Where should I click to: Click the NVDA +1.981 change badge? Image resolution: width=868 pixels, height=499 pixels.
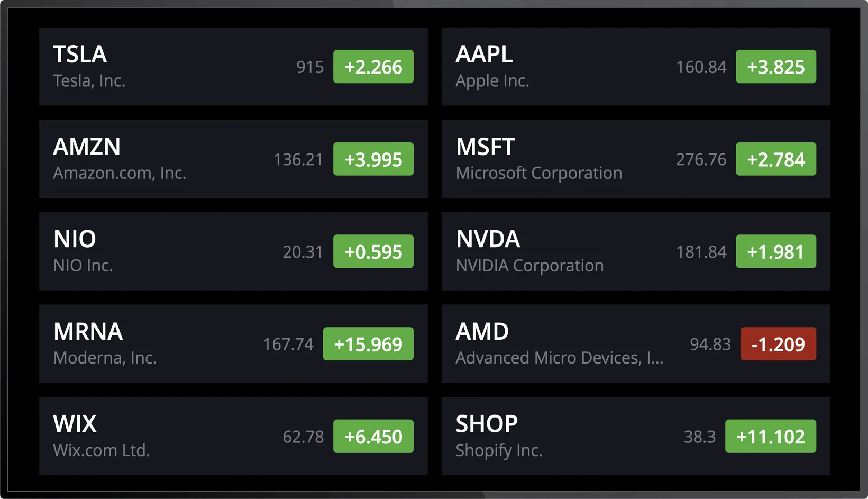(x=775, y=251)
